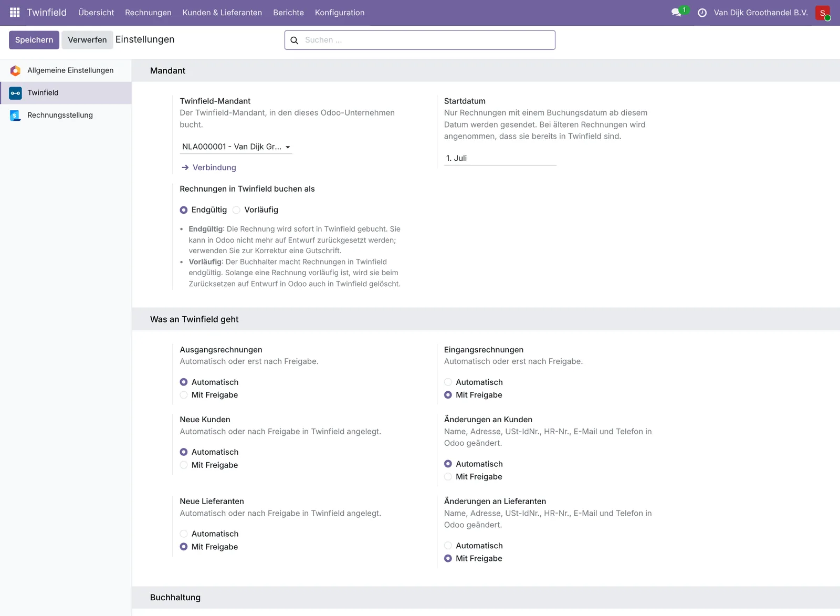Screen dimensions: 840x616
Task: Click the Twinfield app title
Action: pyautogui.click(x=47, y=13)
